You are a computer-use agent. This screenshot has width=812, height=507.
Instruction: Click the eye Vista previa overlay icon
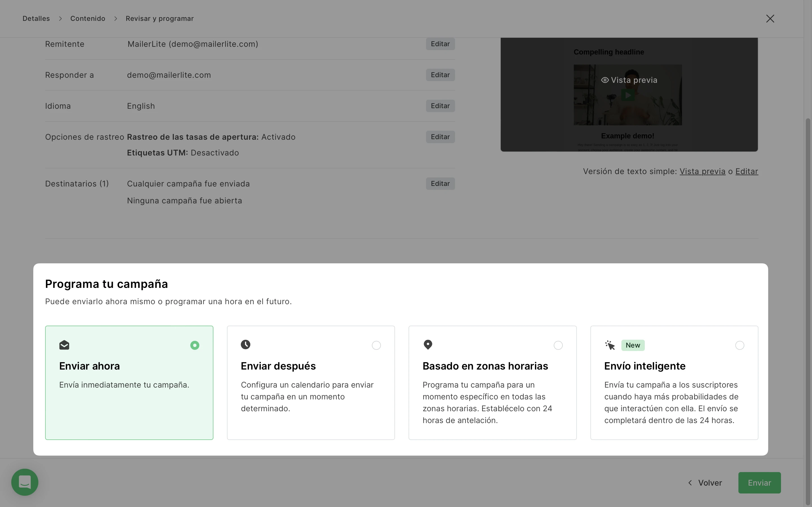(605, 80)
